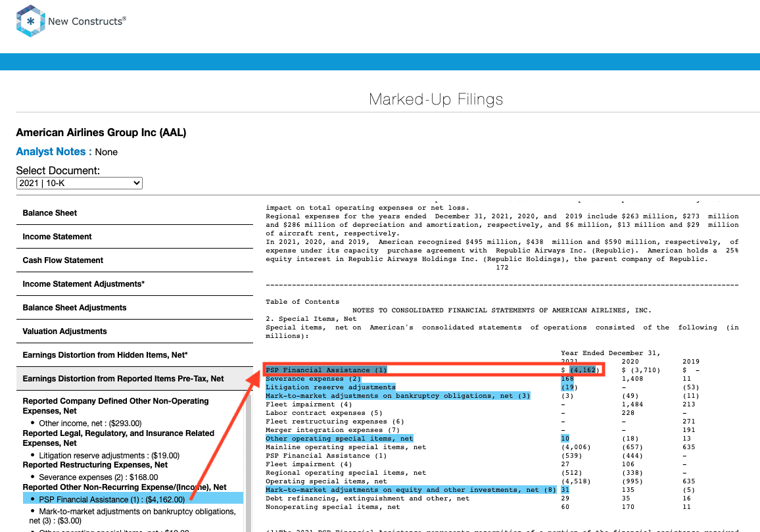Open Earnings Distortion from Hidden Items, Net*
The image size is (760, 532).
(135, 356)
